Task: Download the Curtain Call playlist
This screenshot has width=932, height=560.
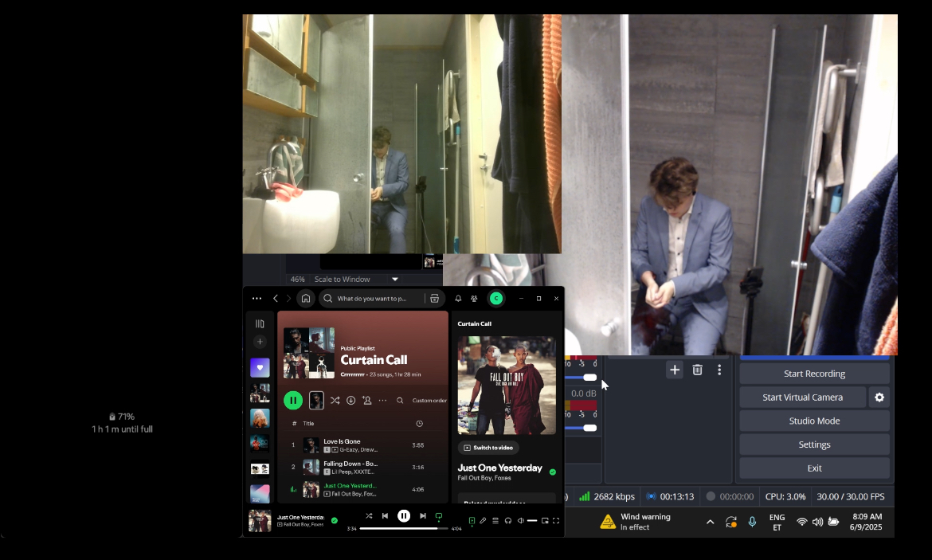Action: tap(351, 400)
